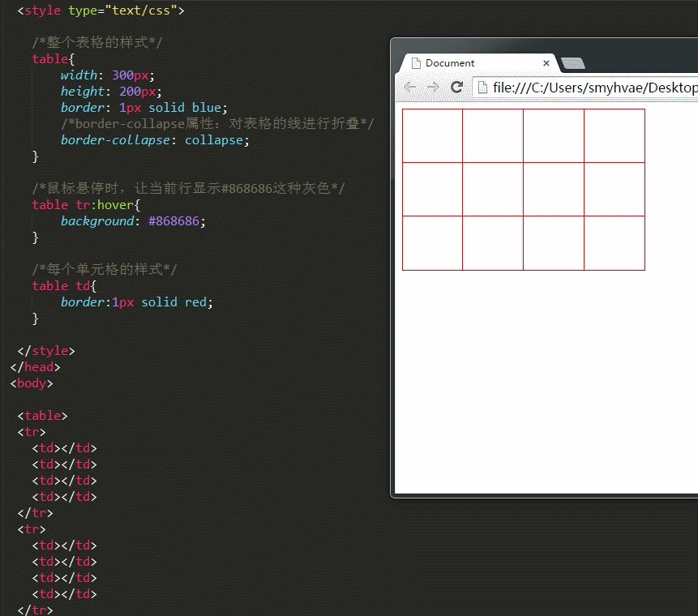The height and width of the screenshot is (616, 698).
Task: Click the top-right cell of the table
Action: point(614,135)
